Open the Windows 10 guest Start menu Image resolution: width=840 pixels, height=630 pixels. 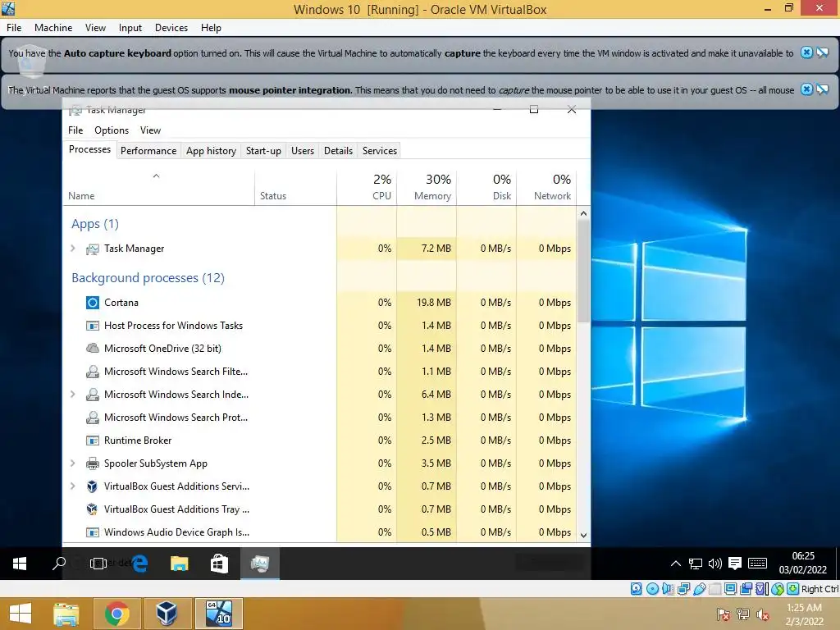(20, 564)
